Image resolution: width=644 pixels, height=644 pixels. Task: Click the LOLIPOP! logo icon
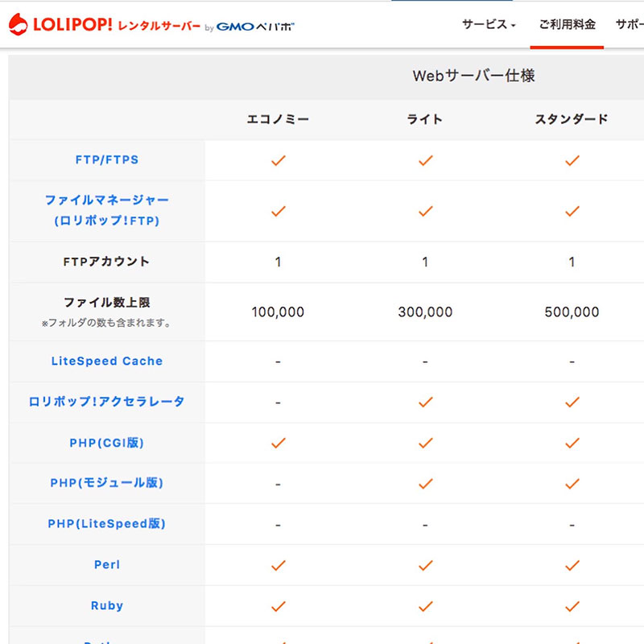coord(18,25)
